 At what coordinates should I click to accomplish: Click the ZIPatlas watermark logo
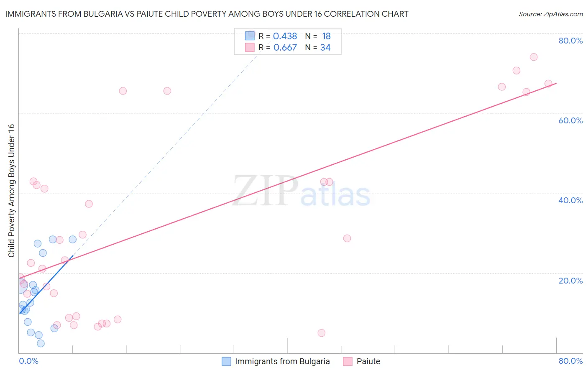301,192
